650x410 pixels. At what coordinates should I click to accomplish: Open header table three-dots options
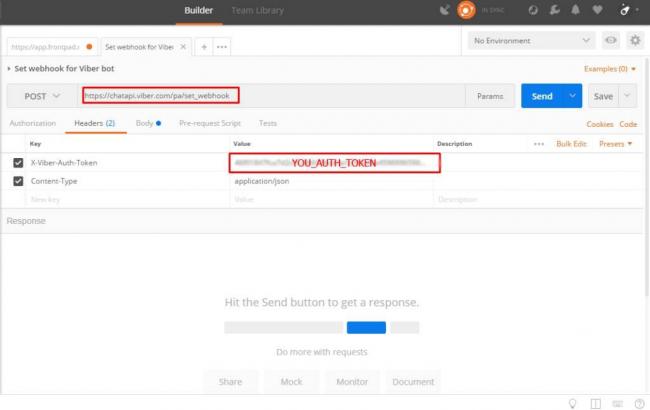(539, 144)
